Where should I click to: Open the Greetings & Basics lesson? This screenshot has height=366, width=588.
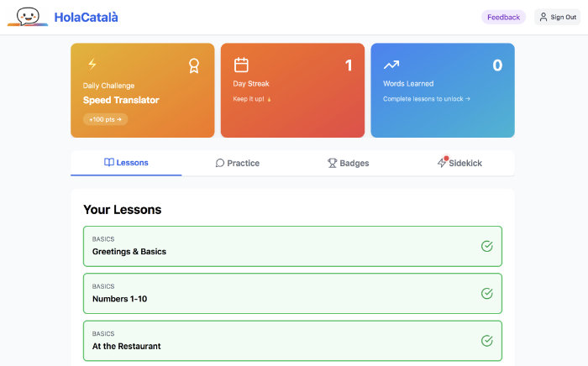coord(292,246)
